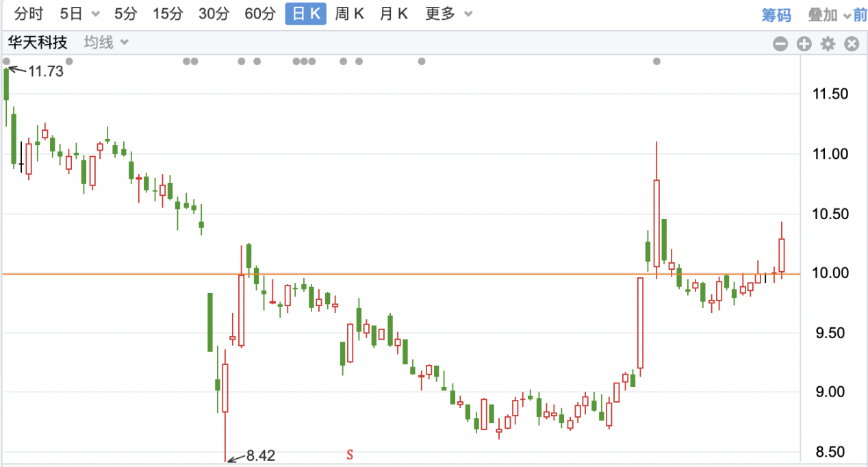Select the 30分 thirty-minute interval
Screen dimensions: 868x467
coord(214,12)
